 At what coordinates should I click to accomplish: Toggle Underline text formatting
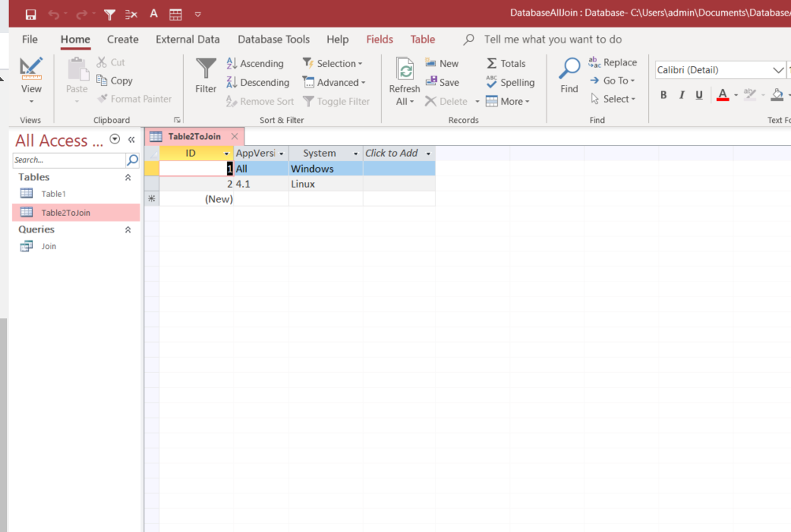(x=699, y=95)
